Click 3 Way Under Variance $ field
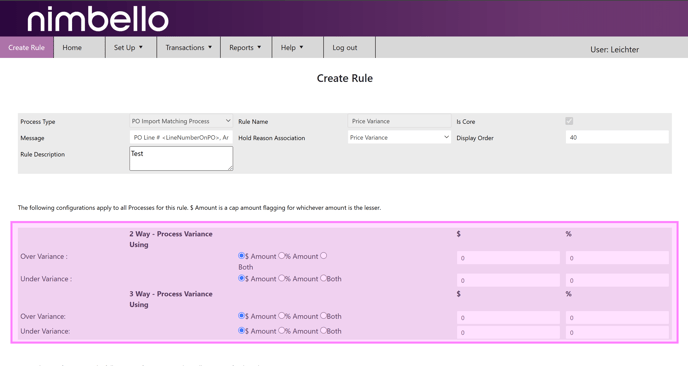Screen dimensions: 688x366 coord(509,332)
